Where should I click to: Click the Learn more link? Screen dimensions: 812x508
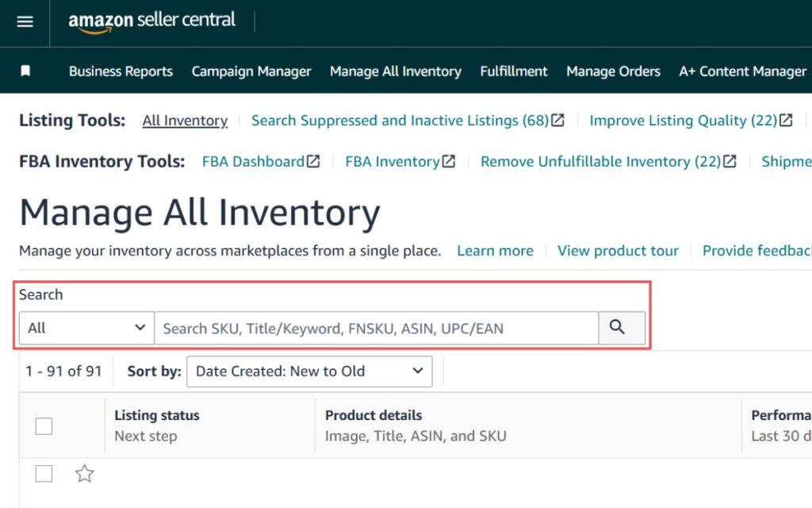click(495, 251)
